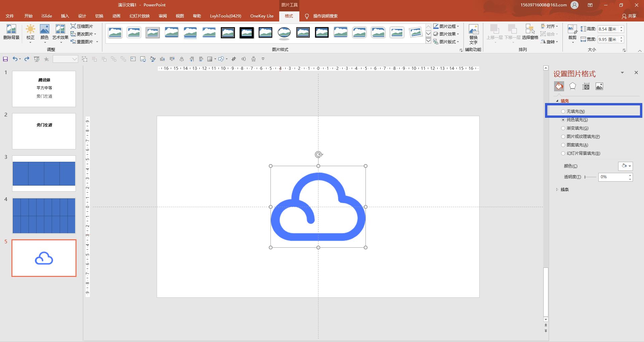Click the 宽度 width input field

tap(608, 39)
